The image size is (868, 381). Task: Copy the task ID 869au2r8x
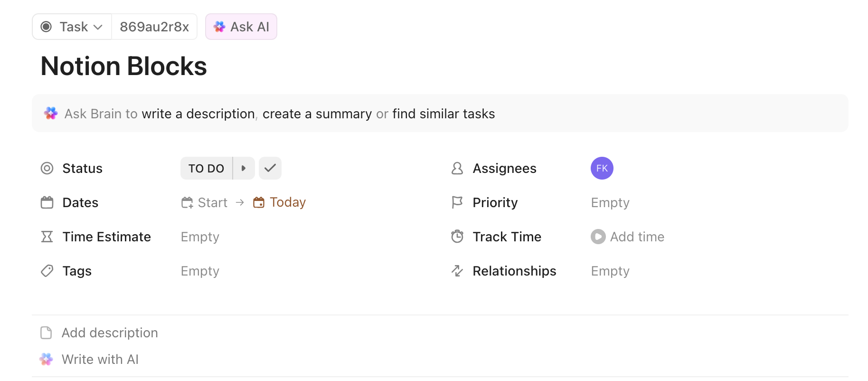tap(154, 27)
